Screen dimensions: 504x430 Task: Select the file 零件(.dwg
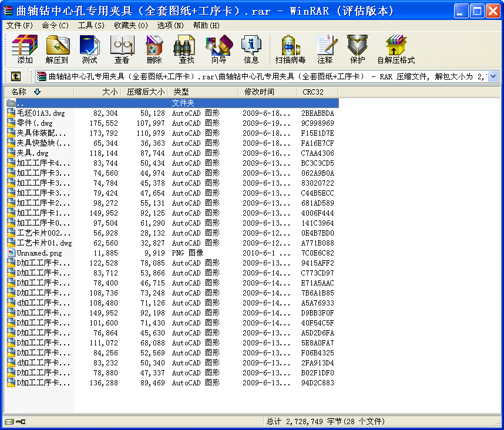[x=35, y=123]
